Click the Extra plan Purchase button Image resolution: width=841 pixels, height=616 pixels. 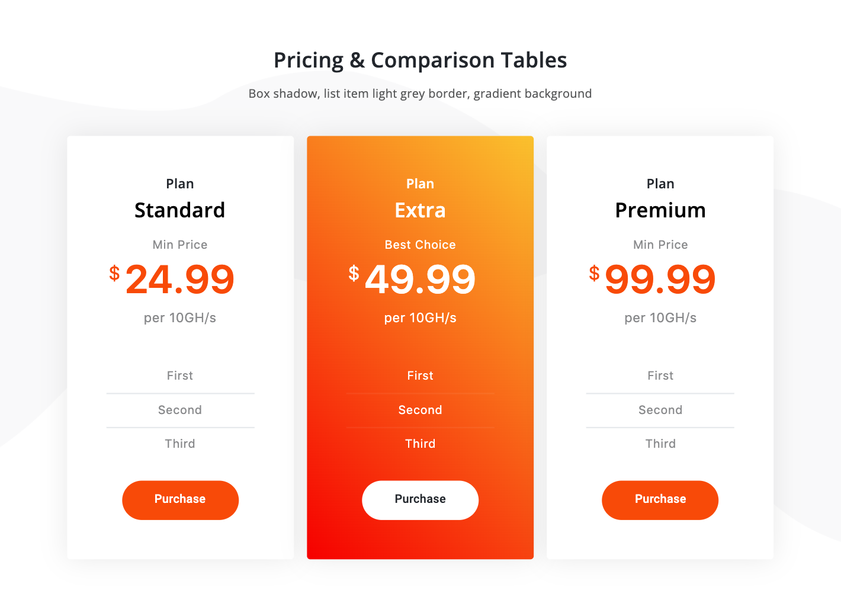pos(420,500)
